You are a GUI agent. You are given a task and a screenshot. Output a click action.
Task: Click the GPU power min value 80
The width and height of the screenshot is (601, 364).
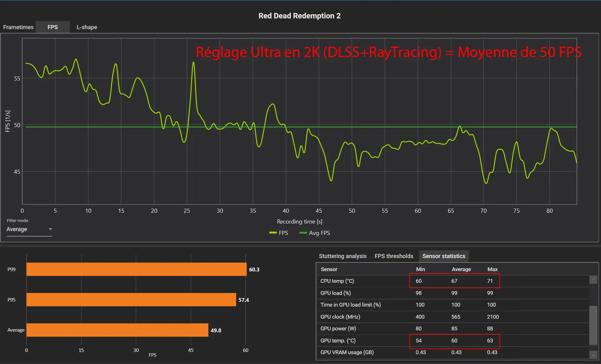click(x=419, y=328)
